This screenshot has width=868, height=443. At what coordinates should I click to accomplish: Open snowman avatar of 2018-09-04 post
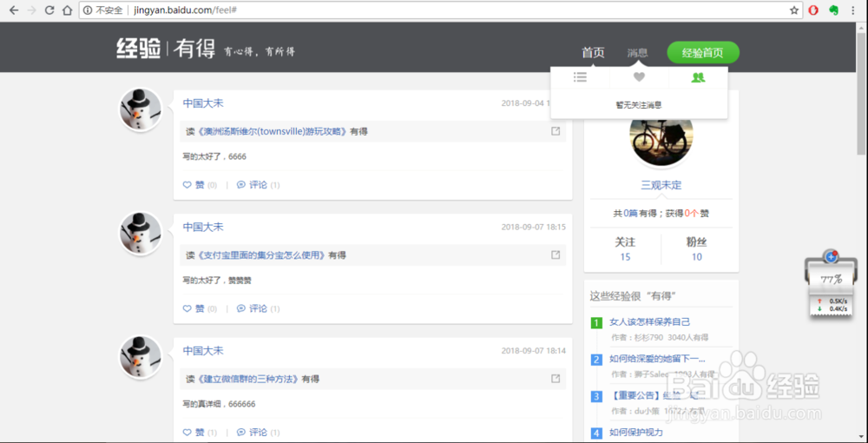coord(141,109)
